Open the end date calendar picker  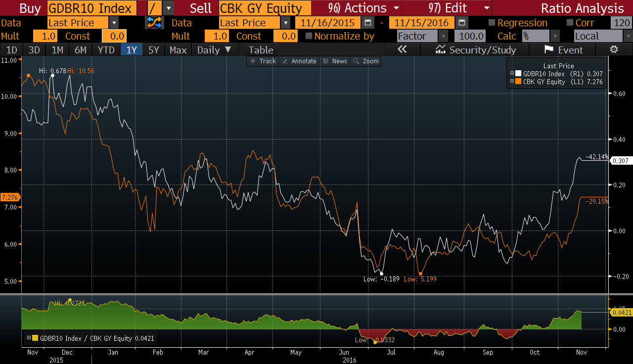click(x=461, y=23)
